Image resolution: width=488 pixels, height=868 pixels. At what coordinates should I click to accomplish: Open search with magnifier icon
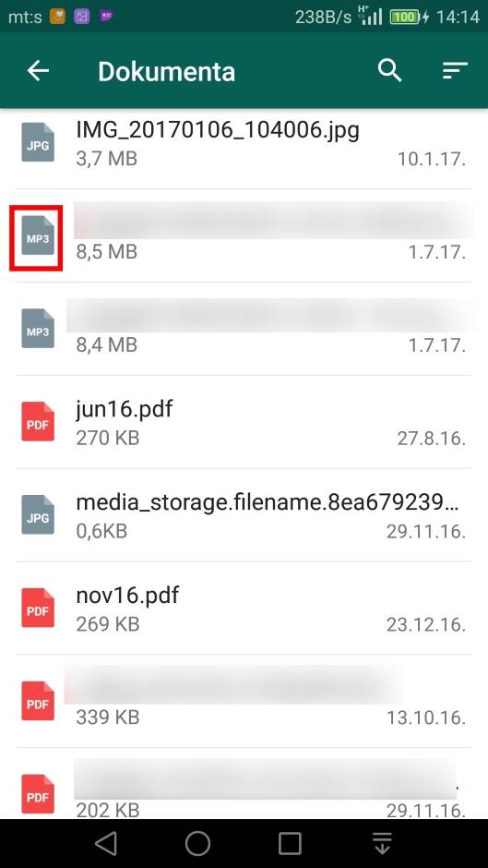click(x=389, y=71)
